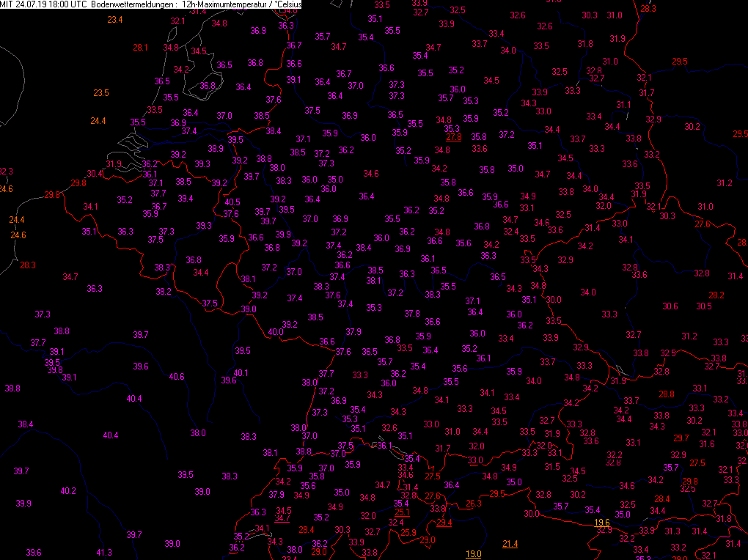The height and width of the screenshot is (560, 748).
Task: Select the orange 23.5 station value
Action: (101, 93)
